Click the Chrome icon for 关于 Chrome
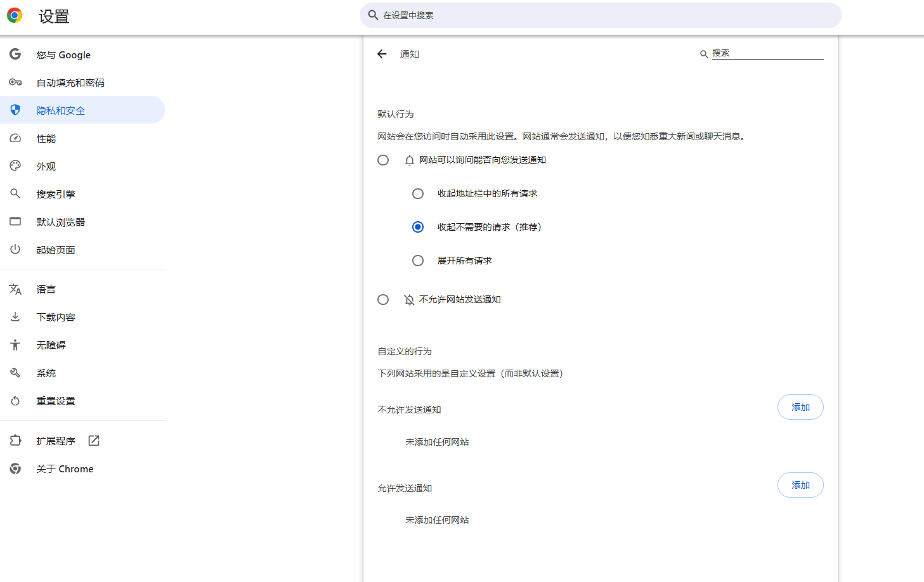 click(x=15, y=469)
